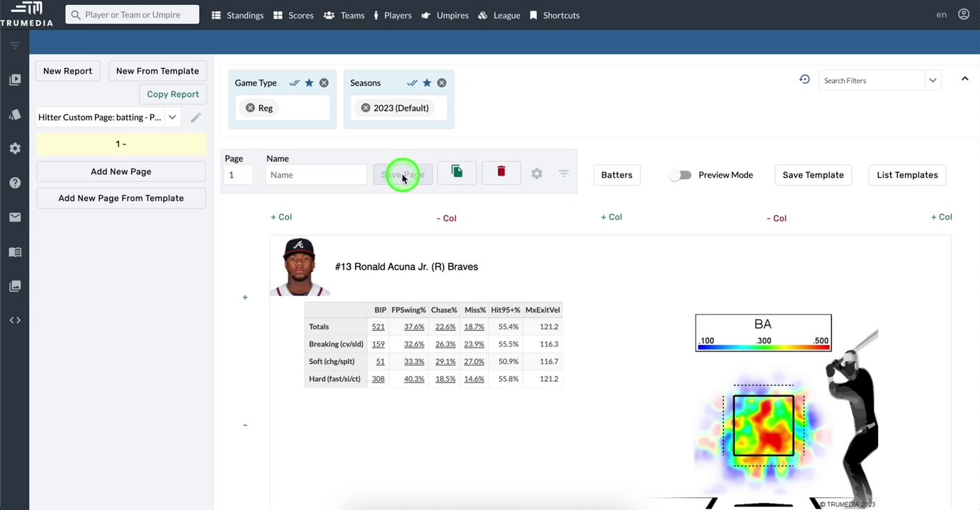Open the Standings menu
Image resolution: width=980 pixels, height=510 pixels.
[237, 15]
